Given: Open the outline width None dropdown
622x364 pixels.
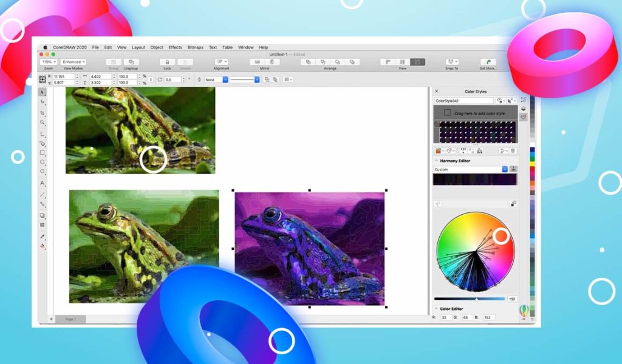Looking at the screenshot, I should click(x=216, y=79).
